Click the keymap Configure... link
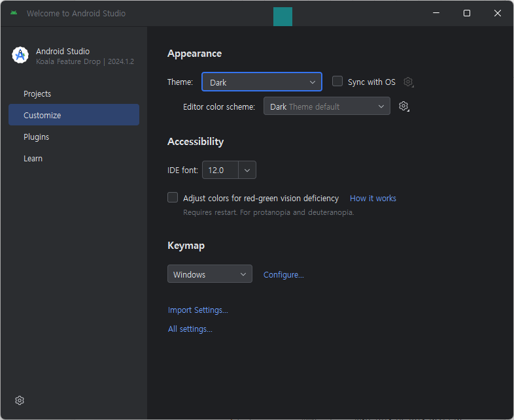The image size is (514, 420). pos(284,274)
